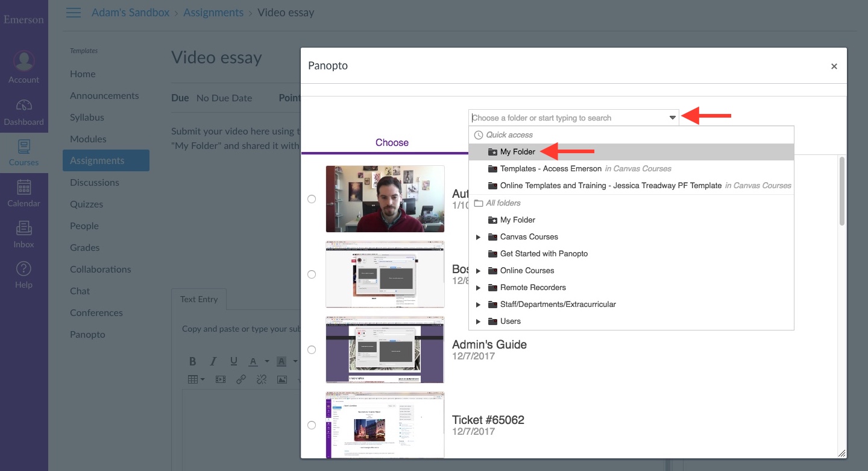The width and height of the screenshot is (868, 471).
Task: Insert media using the film icon
Action: click(221, 379)
